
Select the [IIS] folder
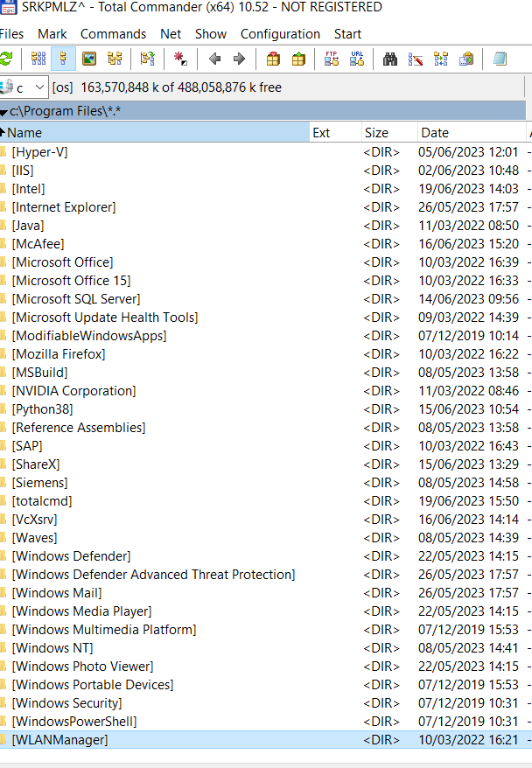pos(23,171)
